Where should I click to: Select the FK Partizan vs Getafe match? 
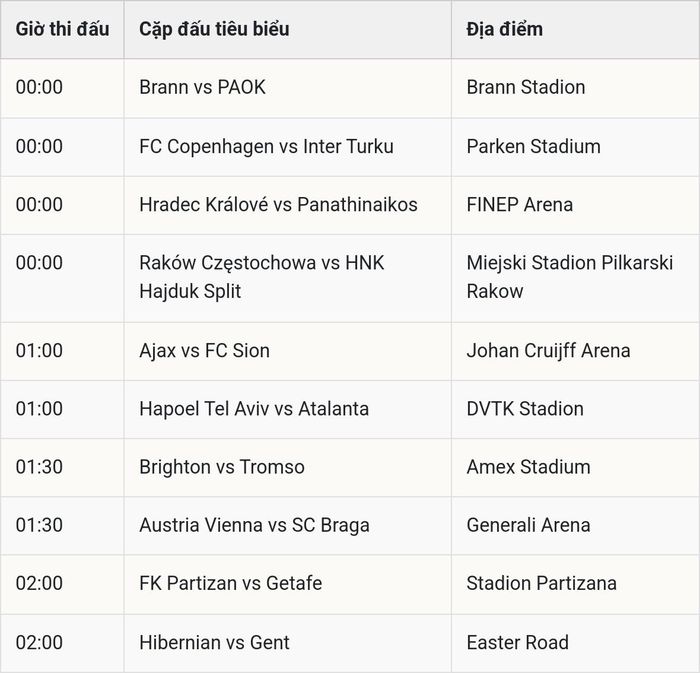288,584
